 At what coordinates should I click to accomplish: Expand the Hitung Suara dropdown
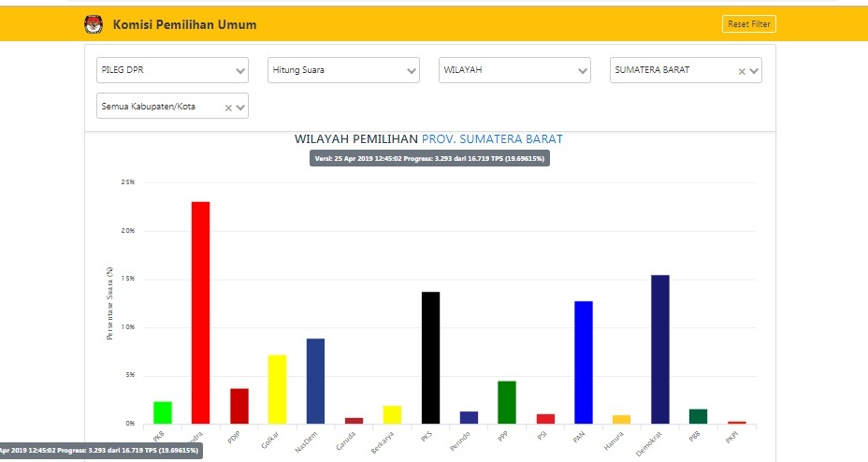[x=343, y=70]
